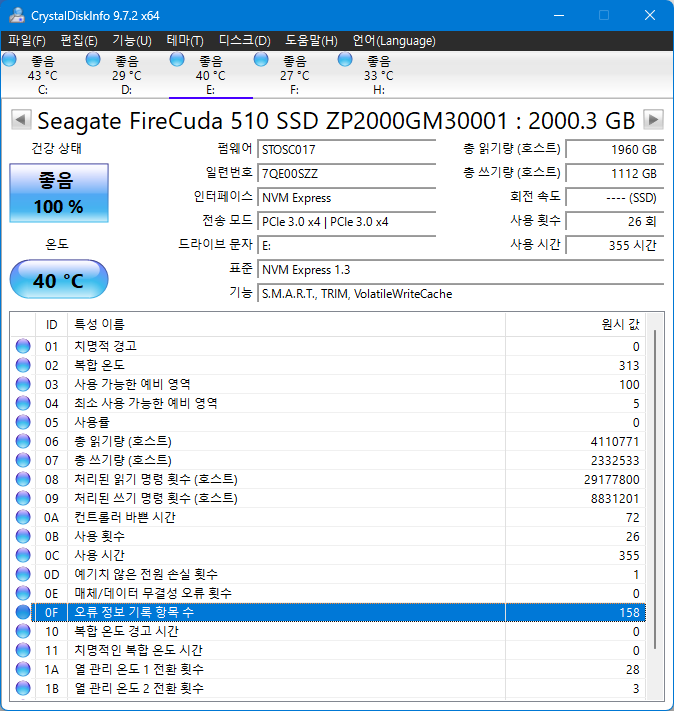674x711 pixels.
Task: Click the rotation speed value ---- (SSD)
Action: click(x=615, y=197)
